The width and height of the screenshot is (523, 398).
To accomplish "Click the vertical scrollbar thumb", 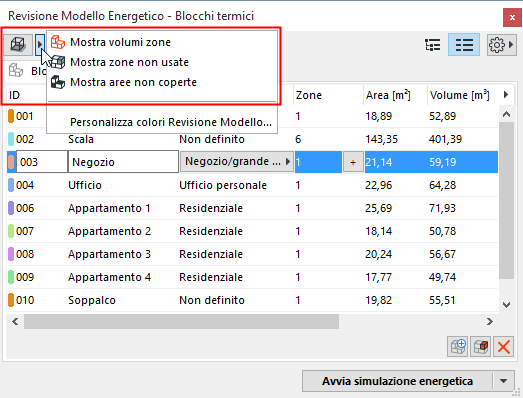I will click(506, 201).
